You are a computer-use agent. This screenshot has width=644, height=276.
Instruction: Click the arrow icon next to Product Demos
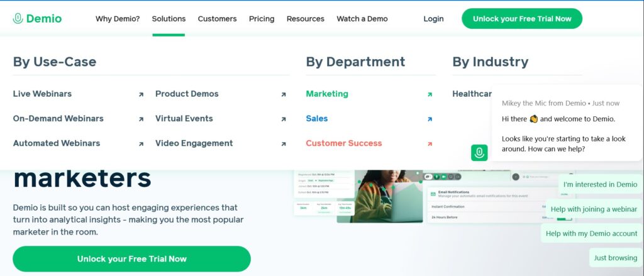point(284,94)
